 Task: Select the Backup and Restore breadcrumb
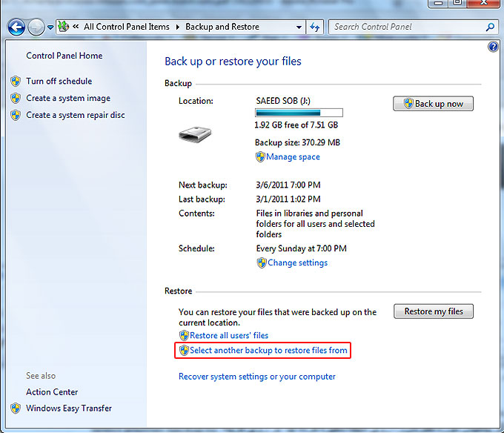pyautogui.click(x=222, y=27)
